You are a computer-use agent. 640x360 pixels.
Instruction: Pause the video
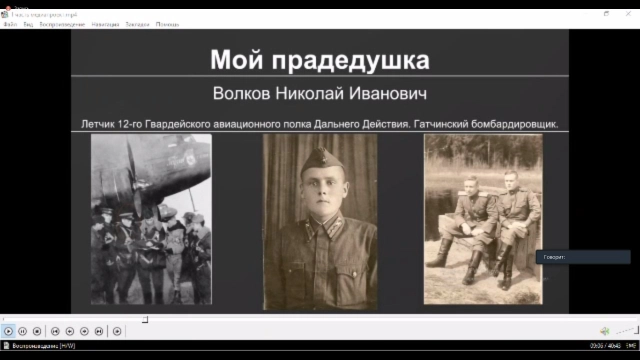click(x=22, y=331)
